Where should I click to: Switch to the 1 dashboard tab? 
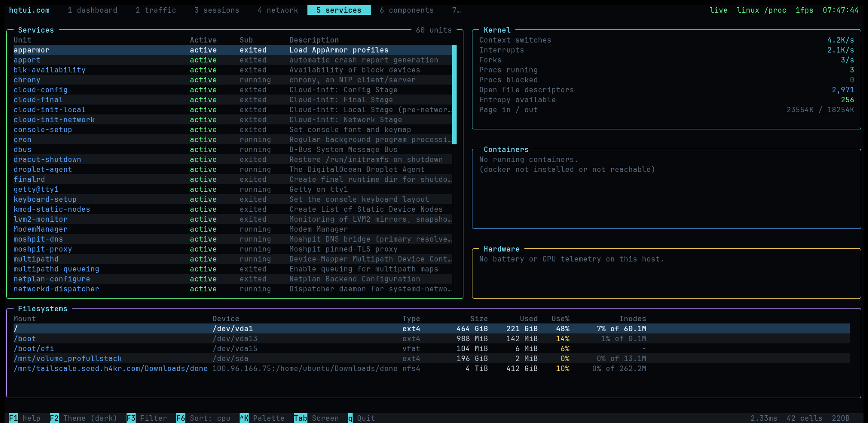tap(92, 10)
